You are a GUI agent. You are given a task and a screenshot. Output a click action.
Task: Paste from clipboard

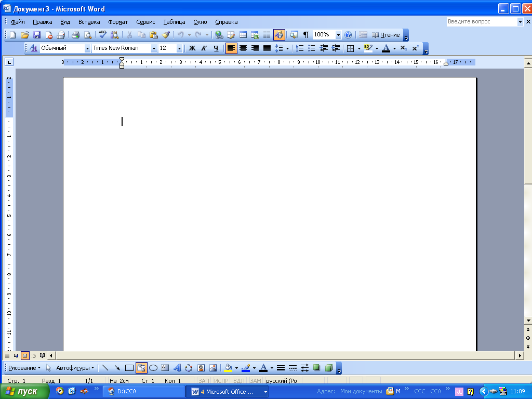pos(154,35)
